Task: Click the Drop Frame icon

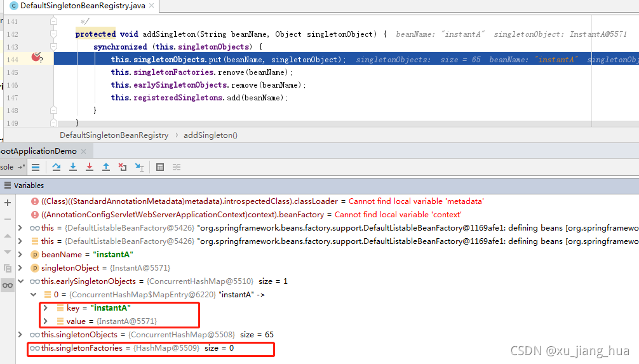Action: 122,167
